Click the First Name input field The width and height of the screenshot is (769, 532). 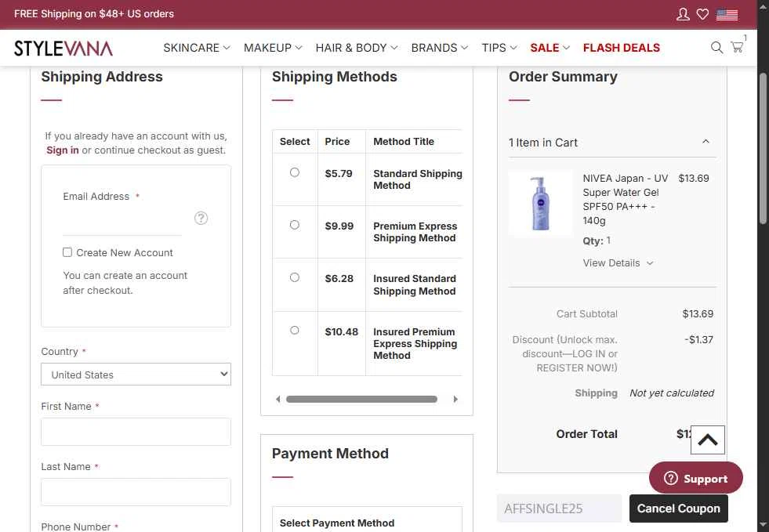[136, 432]
